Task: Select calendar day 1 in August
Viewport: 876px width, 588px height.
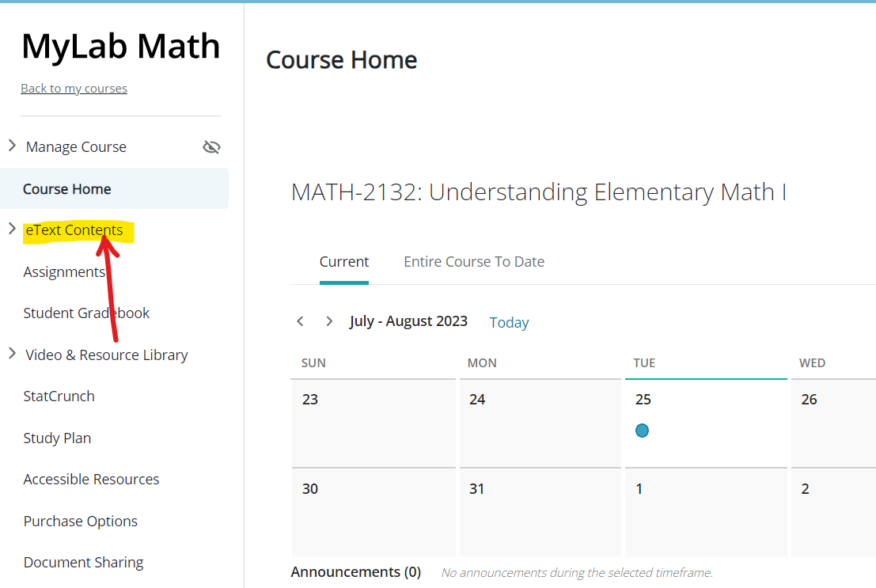Action: [706, 513]
